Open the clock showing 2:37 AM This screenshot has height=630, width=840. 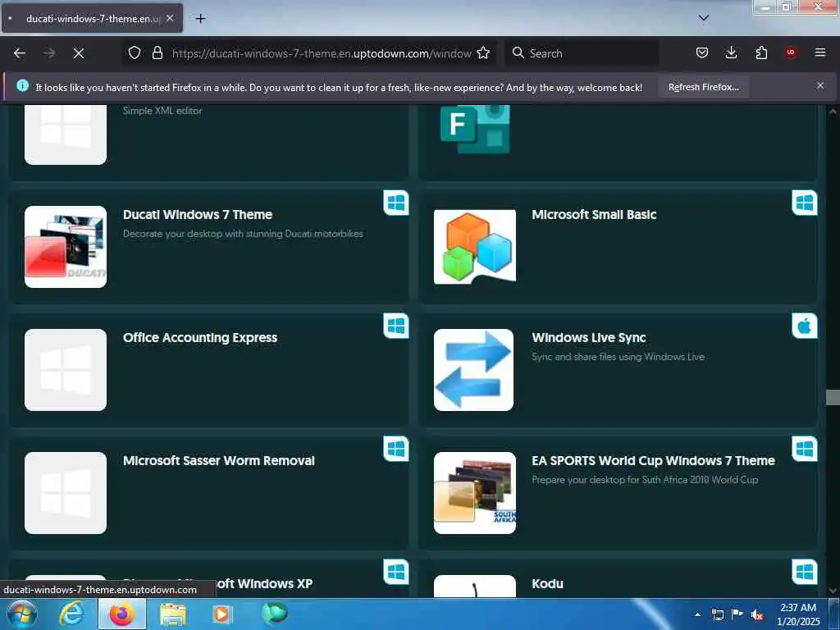click(x=797, y=614)
